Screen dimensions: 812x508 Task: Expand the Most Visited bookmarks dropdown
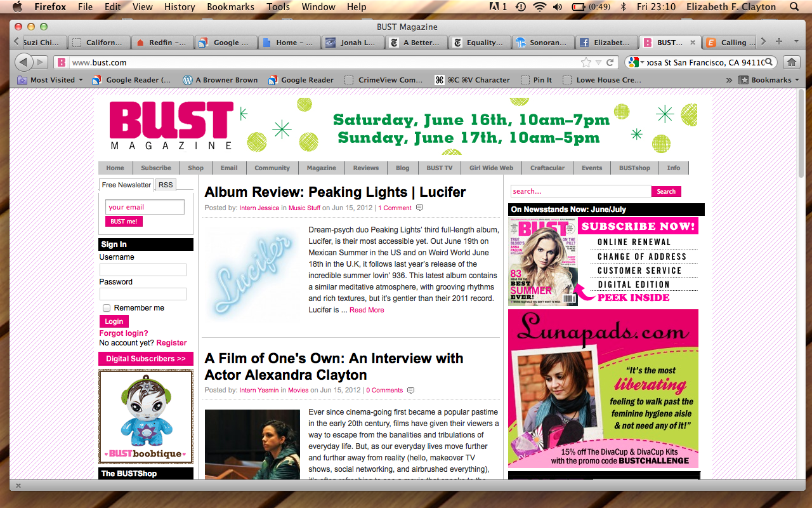click(81, 80)
